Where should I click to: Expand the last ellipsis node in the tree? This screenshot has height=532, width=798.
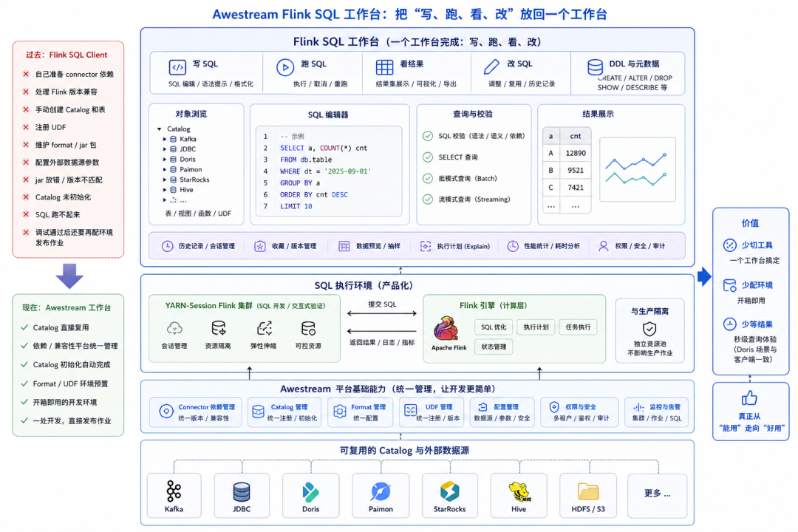pyautogui.click(x=164, y=200)
